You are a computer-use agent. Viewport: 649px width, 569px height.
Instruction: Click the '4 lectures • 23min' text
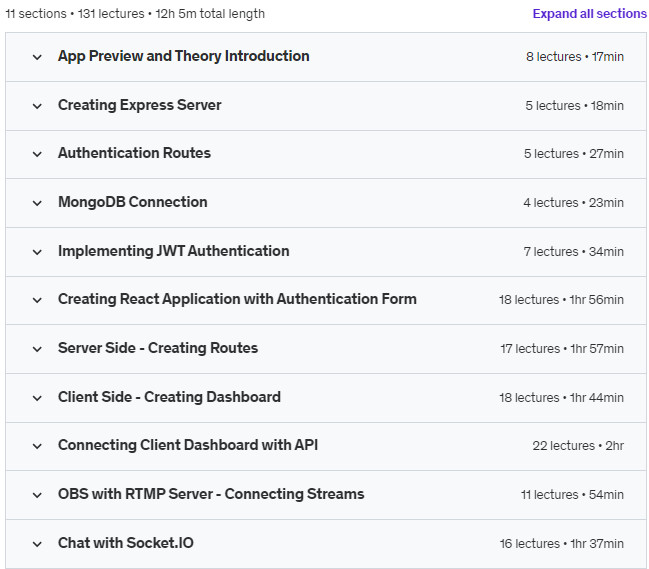coord(573,203)
